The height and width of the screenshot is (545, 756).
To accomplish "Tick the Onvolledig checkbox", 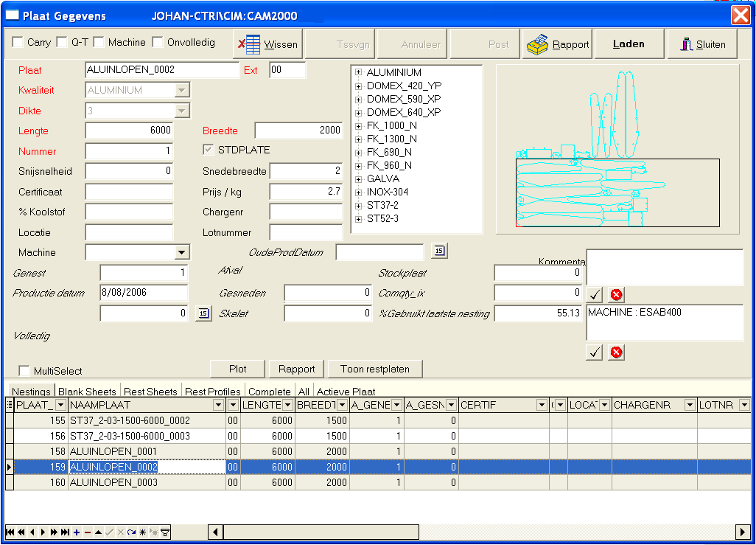I will pos(158,42).
